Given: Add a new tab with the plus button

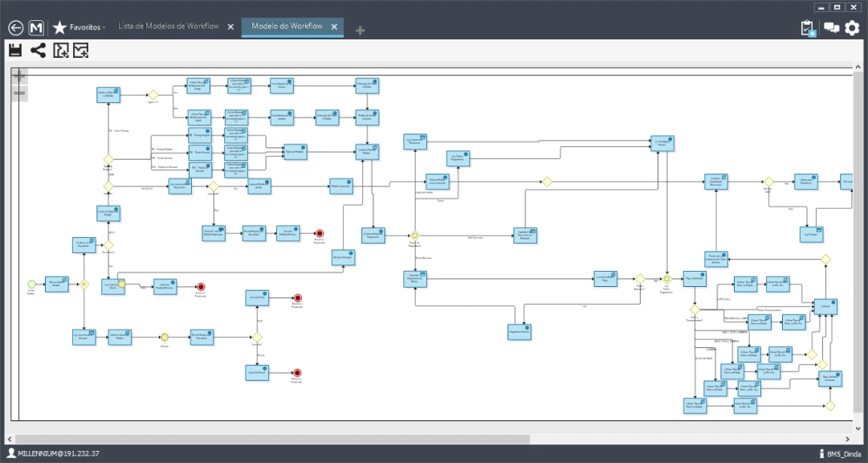Looking at the screenshot, I should tap(360, 31).
